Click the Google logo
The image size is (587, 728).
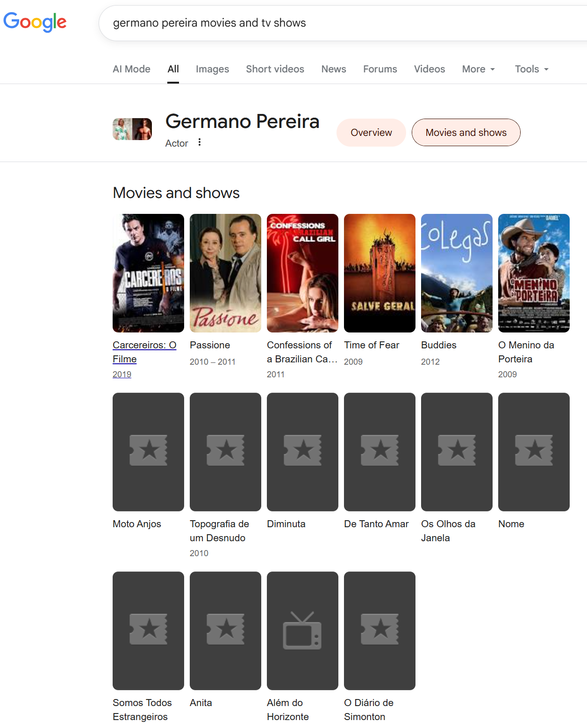[x=35, y=22]
